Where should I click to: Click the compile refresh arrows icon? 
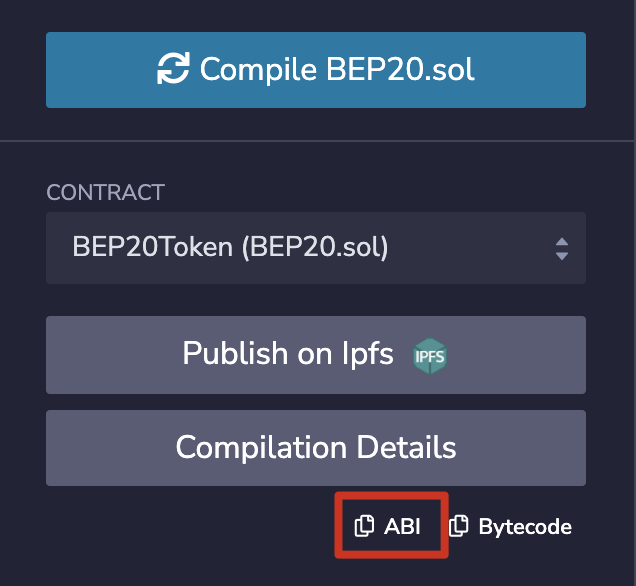point(175,69)
